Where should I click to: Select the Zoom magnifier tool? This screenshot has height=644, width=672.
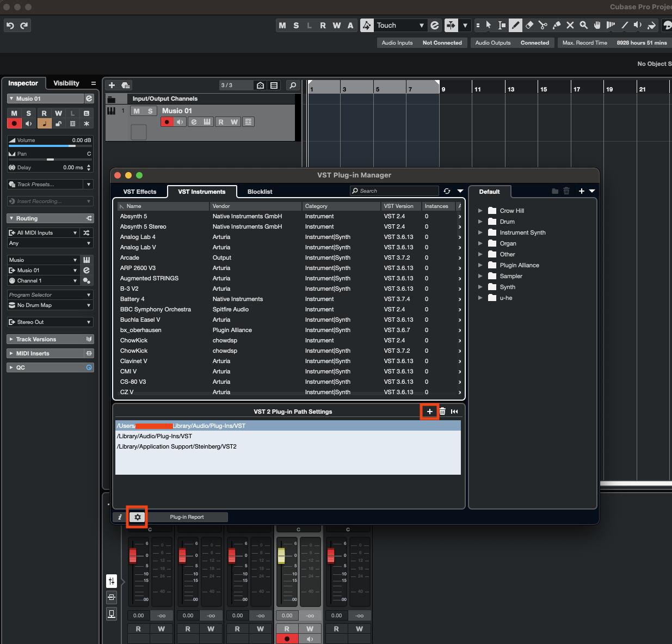[x=584, y=25]
